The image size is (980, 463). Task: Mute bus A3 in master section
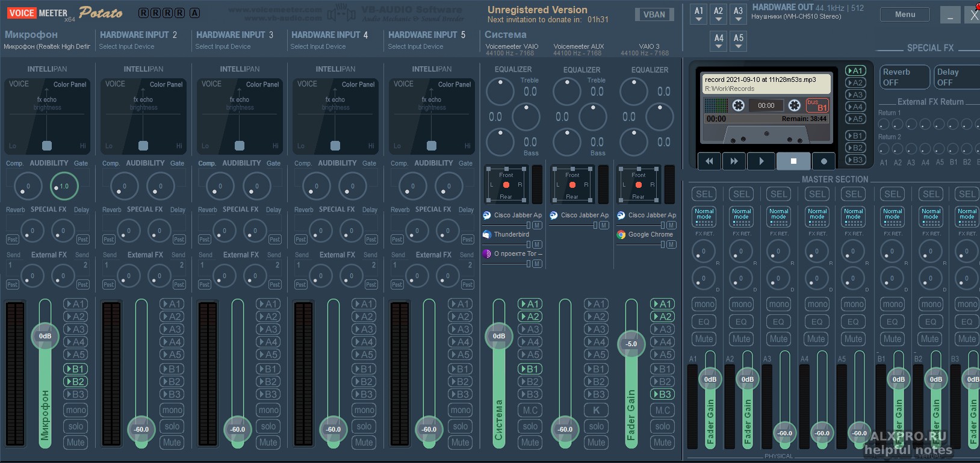[x=778, y=338]
